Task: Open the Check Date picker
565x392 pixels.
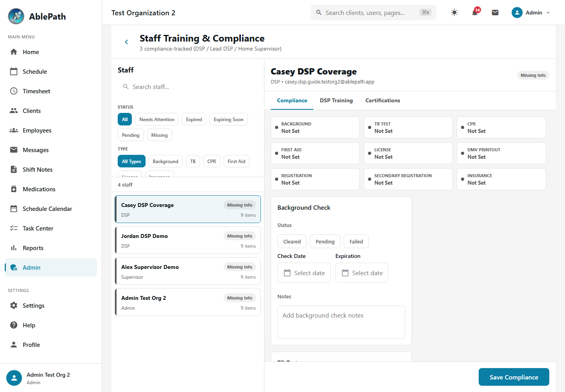Action: point(304,273)
